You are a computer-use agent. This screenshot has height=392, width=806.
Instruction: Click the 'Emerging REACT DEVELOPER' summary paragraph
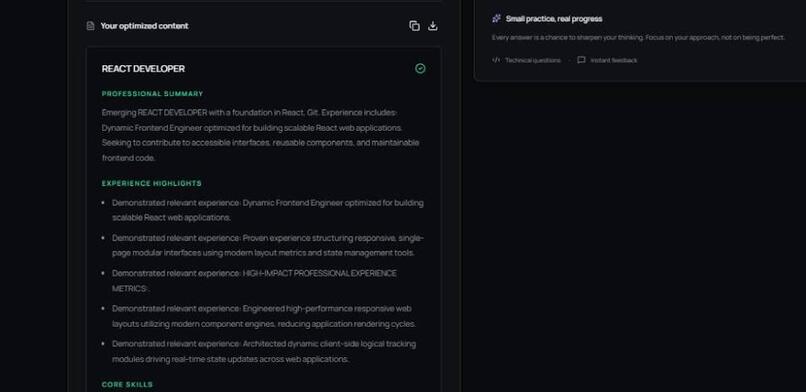pos(261,135)
